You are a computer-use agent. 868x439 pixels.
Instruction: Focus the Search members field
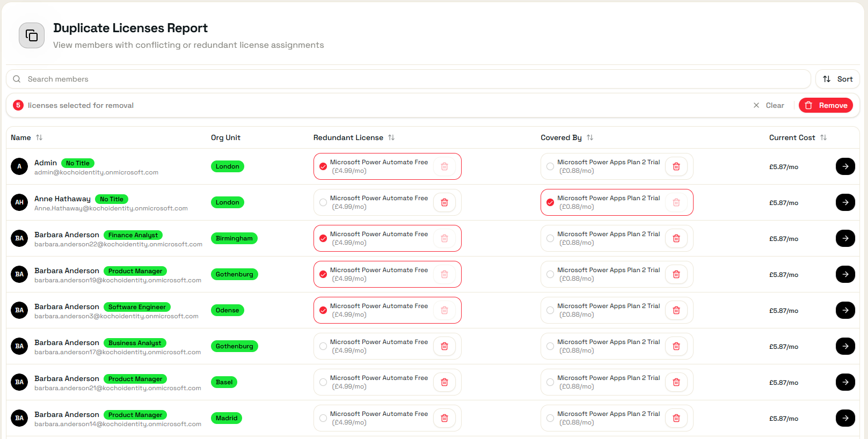coord(409,79)
